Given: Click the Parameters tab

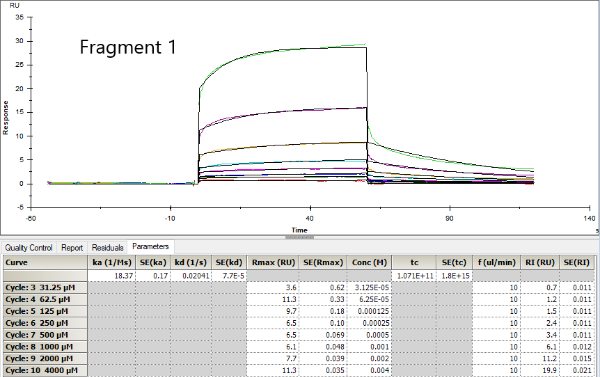Looking at the screenshot, I should [150, 246].
